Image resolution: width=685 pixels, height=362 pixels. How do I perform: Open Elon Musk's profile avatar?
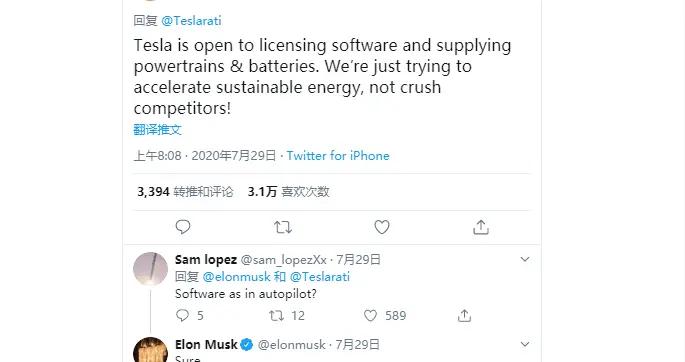(150, 350)
